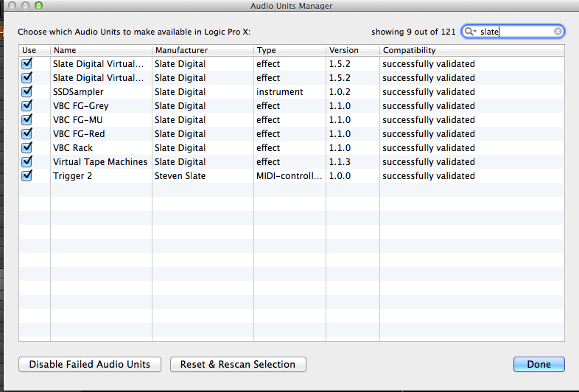Viewport: 579px width, 392px height.
Task: Select the VBC Rack name
Action: 73,148
